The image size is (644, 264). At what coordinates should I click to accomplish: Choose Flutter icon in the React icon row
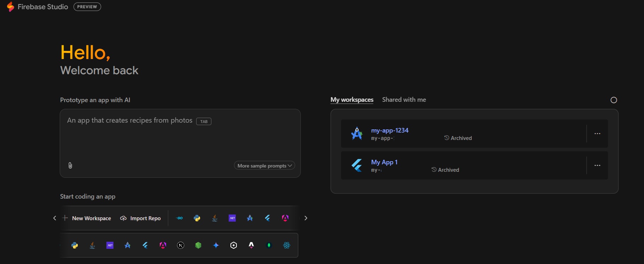(145, 245)
